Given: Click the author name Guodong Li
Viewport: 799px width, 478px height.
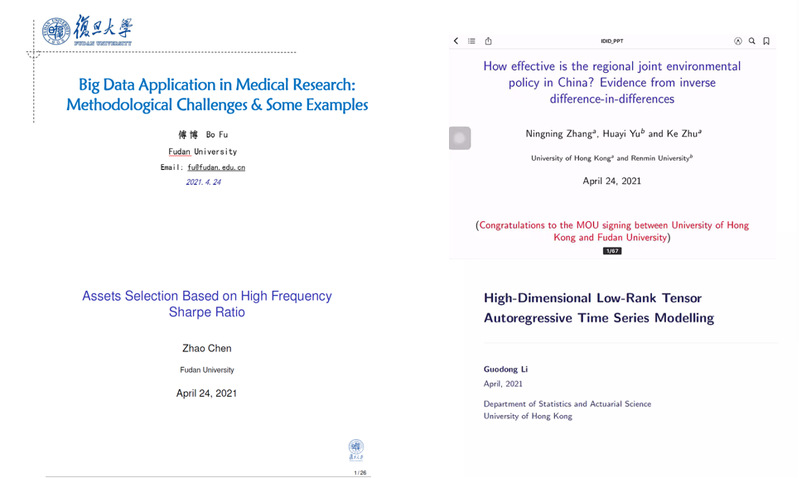Looking at the screenshot, I should 505,369.
